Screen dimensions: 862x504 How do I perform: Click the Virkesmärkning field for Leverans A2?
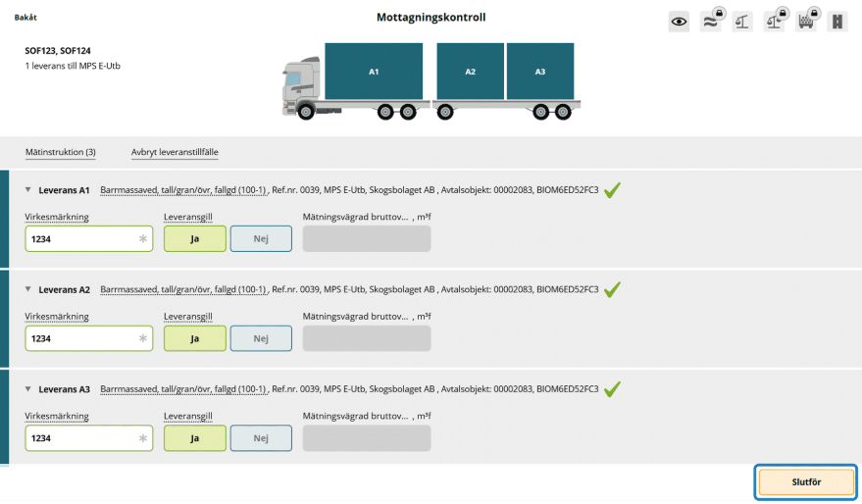(83, 339)
